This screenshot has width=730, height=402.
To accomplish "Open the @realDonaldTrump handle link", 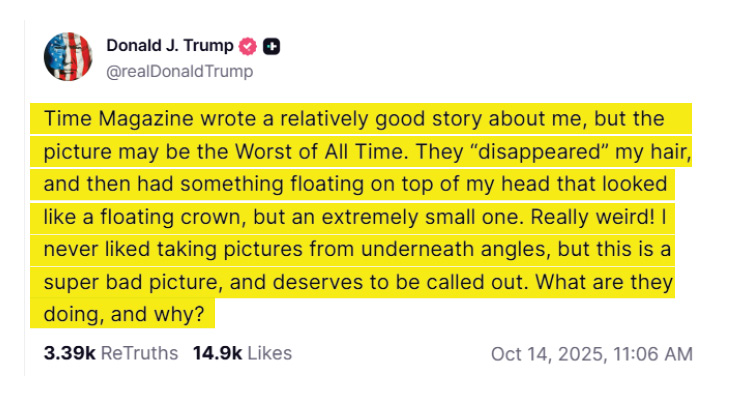I will pyautogui.click(x=179, y=70).
